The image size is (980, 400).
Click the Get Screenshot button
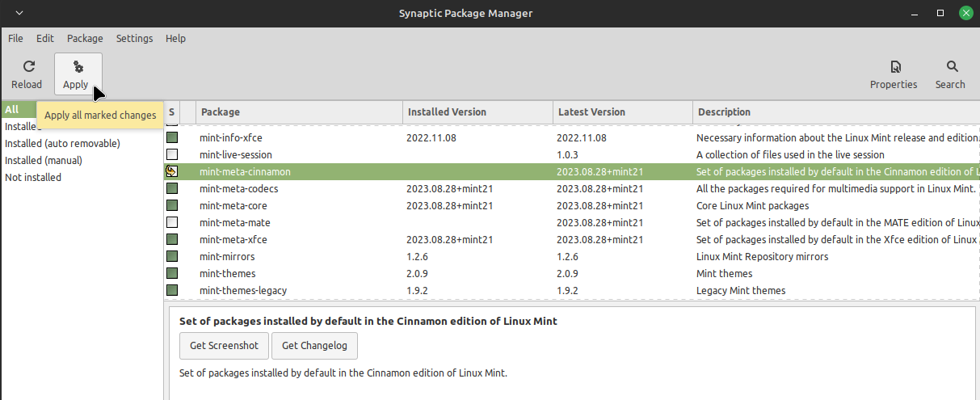click(224, 345)
